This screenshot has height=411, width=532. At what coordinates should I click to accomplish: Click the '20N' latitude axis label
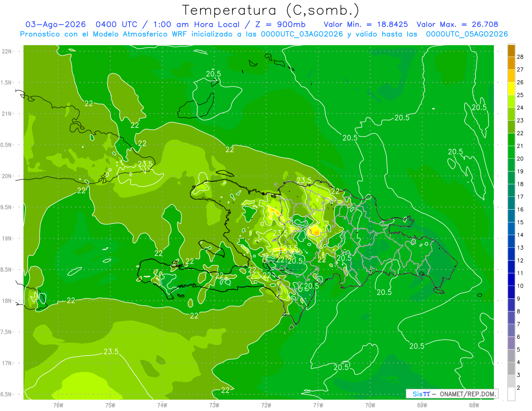[x=7, y=176]
